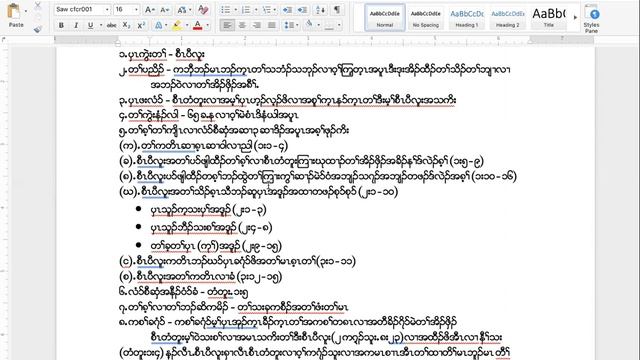Apply the Normal style

384,18
